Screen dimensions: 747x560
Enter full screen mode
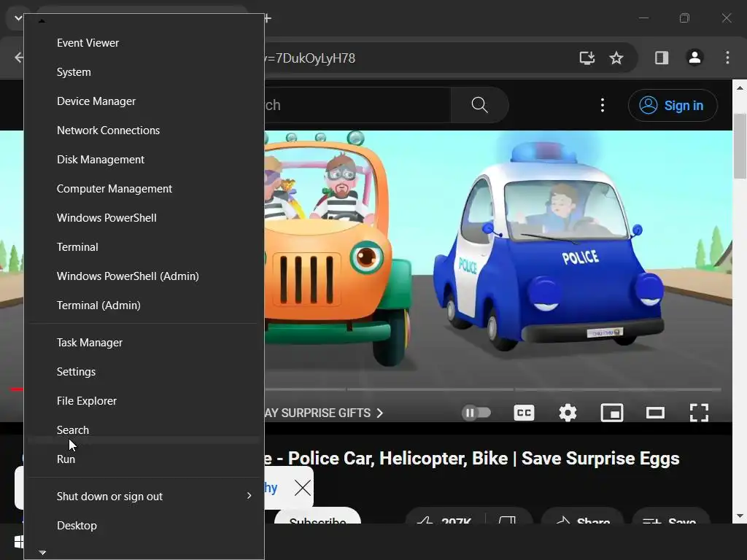tap(699, 413)
